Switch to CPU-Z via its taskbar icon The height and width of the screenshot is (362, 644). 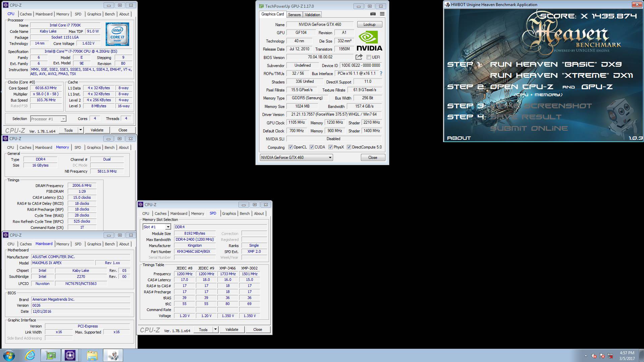(70, 355)
